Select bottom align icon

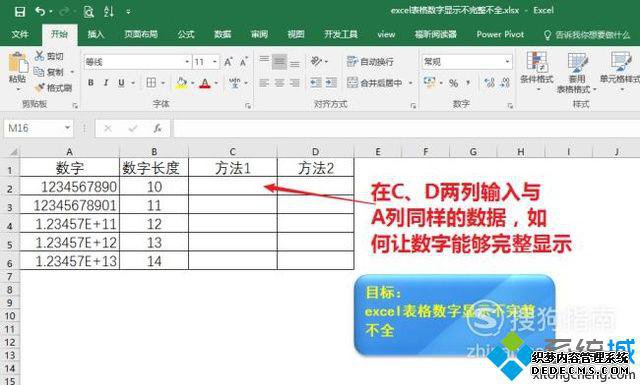295,64
